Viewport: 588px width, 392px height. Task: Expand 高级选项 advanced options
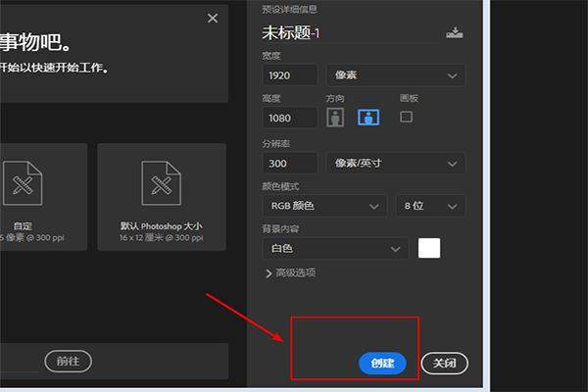(291, 273)
